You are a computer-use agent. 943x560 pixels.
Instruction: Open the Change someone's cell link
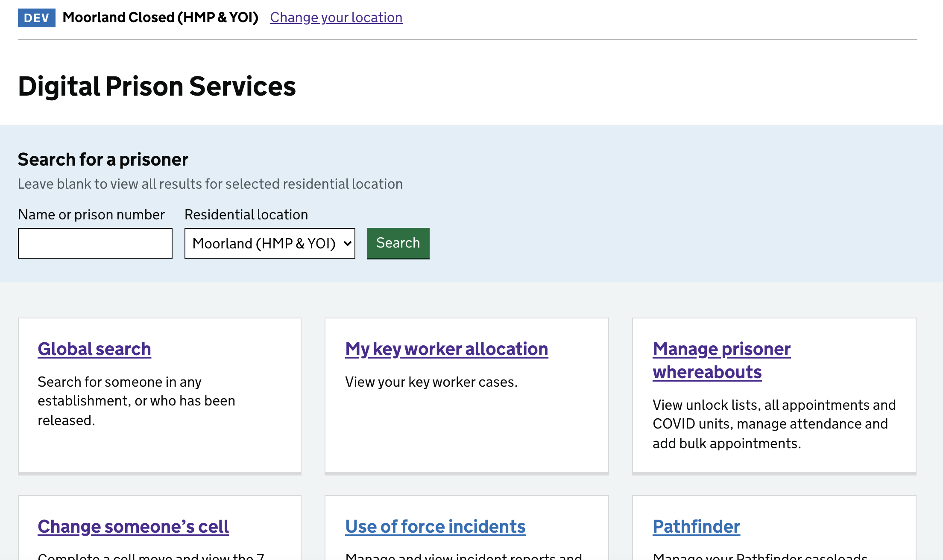[133, 527]
